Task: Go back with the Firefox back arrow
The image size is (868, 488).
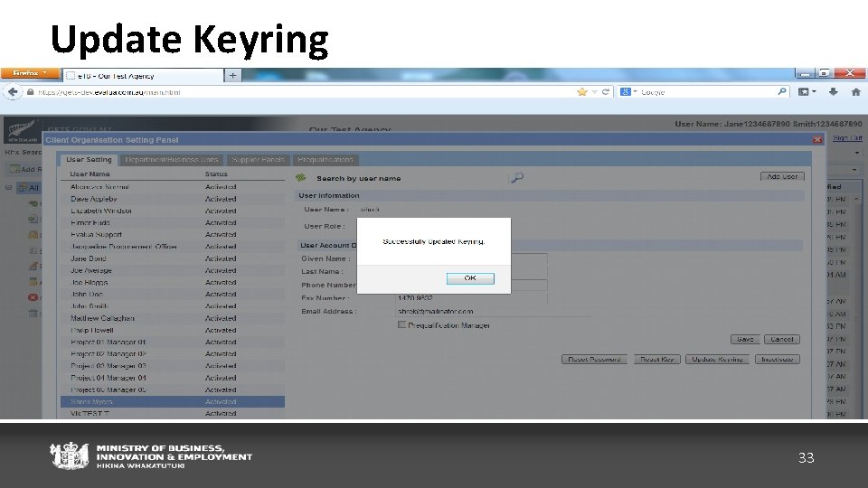Action: click(13, 92)
